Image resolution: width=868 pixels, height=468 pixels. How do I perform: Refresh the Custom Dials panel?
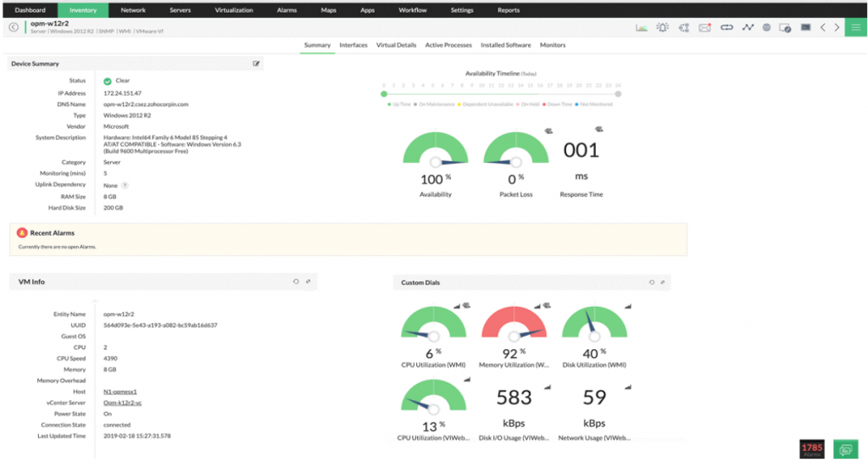[652, 282]
